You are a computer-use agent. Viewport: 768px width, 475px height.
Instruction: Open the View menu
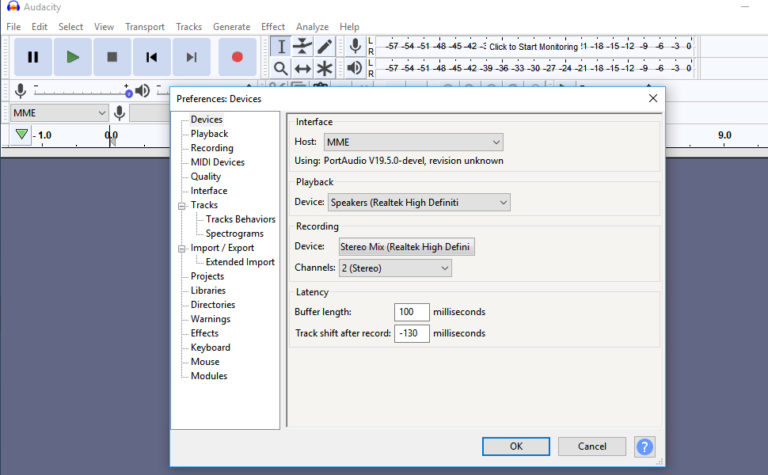[x=104, y=27]
